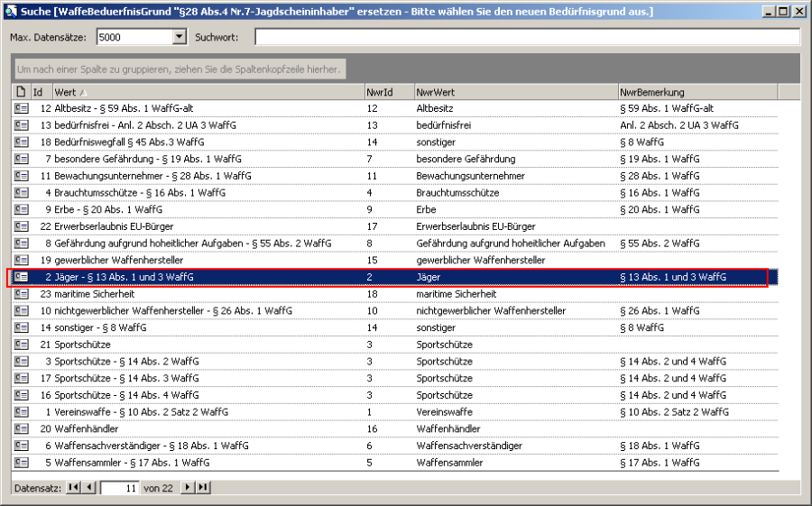Click the Datensatz record number field
This screenshot has height=506, width=812.
click(x=118, y=488)
